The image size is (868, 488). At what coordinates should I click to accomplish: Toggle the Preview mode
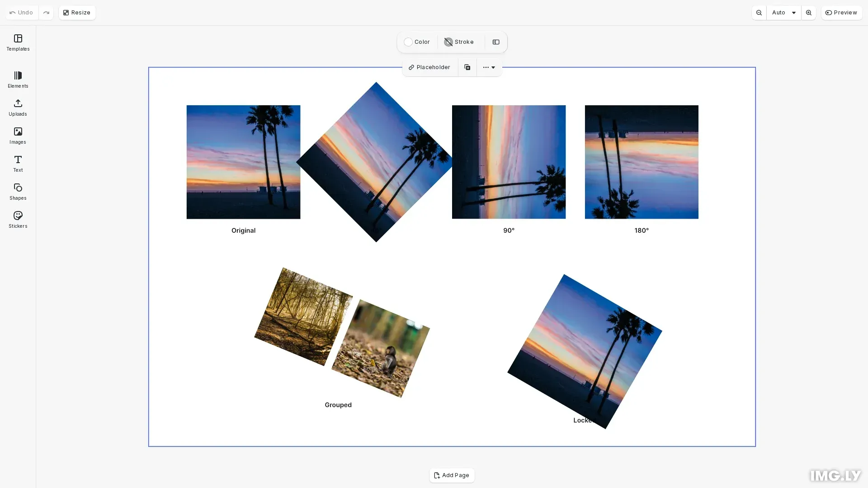click(841, 13)
